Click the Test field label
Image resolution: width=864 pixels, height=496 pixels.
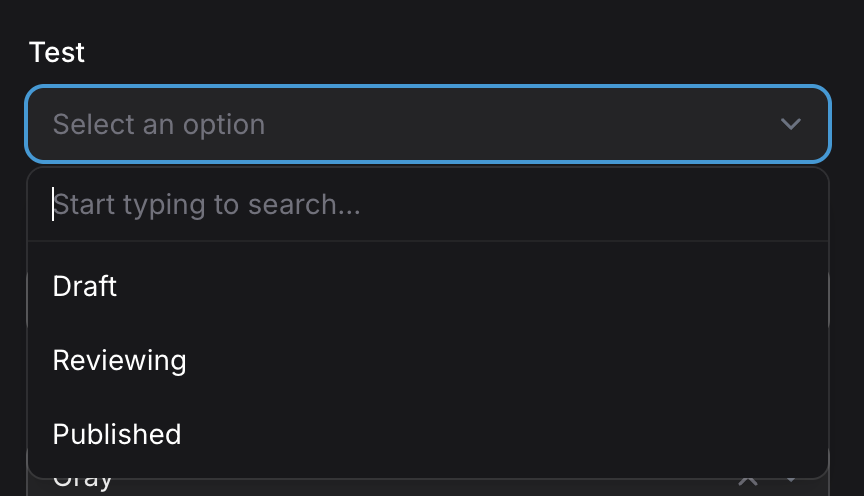pyautogui.click(x=57, y=52)
